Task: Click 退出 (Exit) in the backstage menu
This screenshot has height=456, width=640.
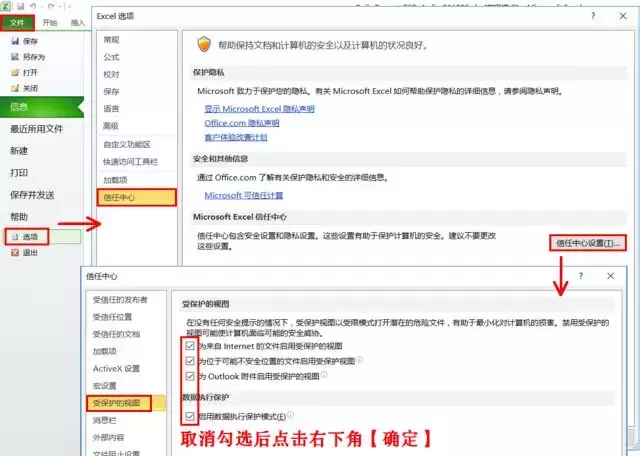Action: click(24, 253)
